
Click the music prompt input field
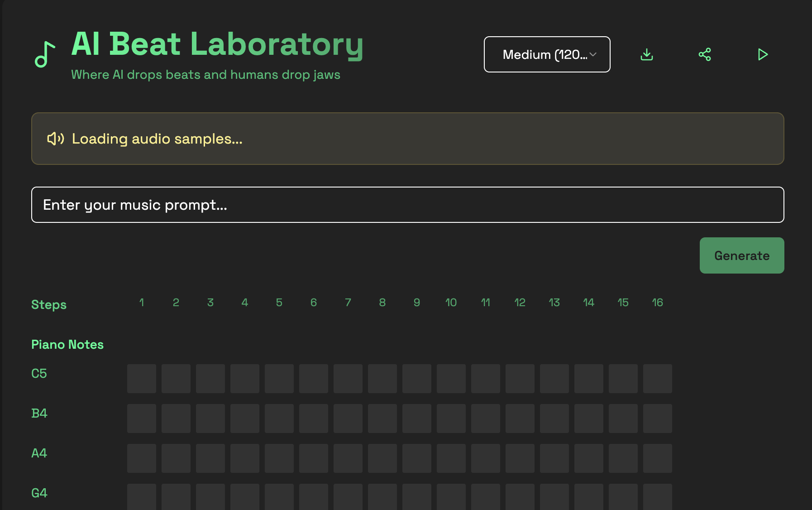click(x=407, y=205)
